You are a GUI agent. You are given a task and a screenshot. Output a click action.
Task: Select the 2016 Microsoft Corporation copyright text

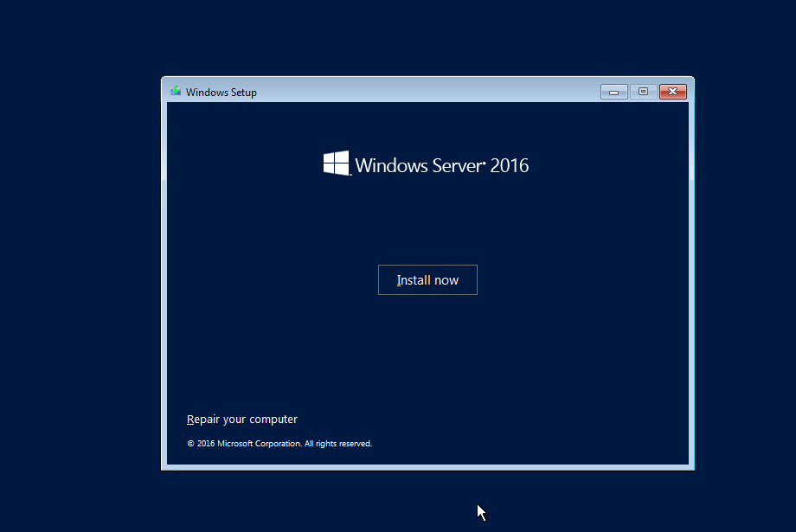[x=279, y=444]
